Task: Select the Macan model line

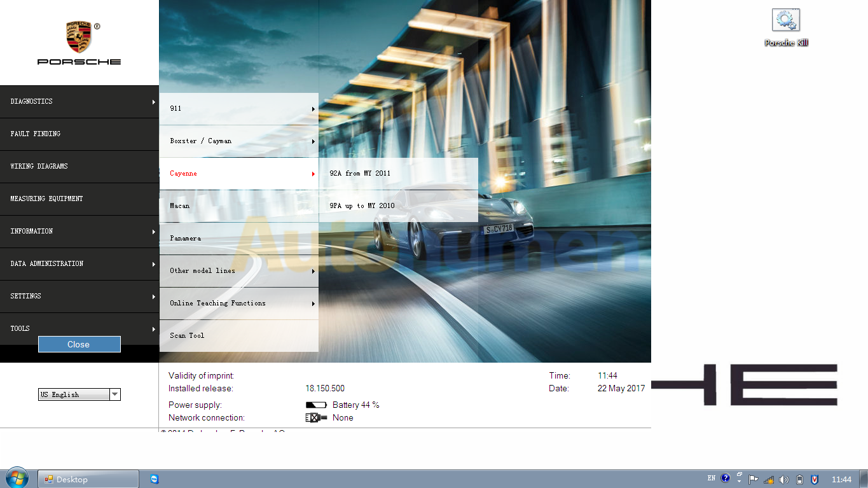Action: [x=239, y=206]
